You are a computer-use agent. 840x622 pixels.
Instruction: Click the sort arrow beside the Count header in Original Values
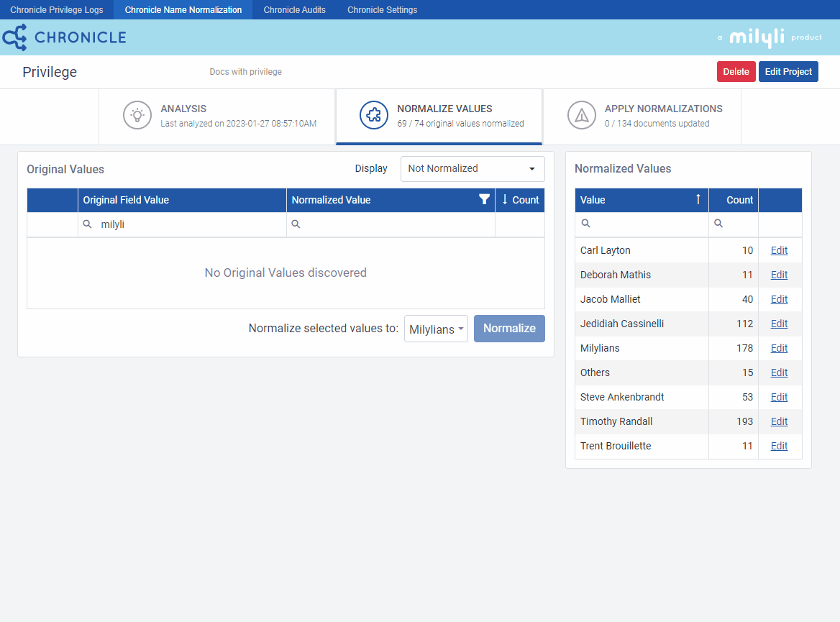(505, 199)
